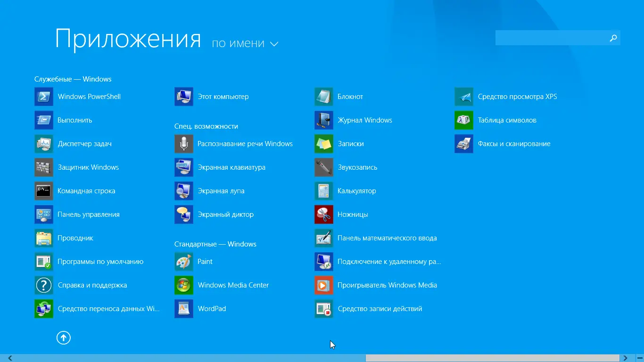Open Таблица символов icon
Screen dimensions: 644x362
[464, 120]
